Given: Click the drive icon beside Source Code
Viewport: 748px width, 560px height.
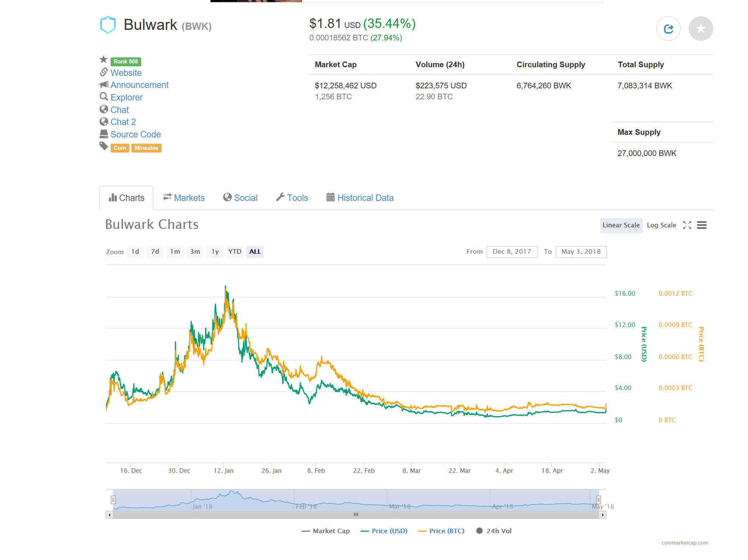Looking at the screenshot, I should tap(104, 134).
